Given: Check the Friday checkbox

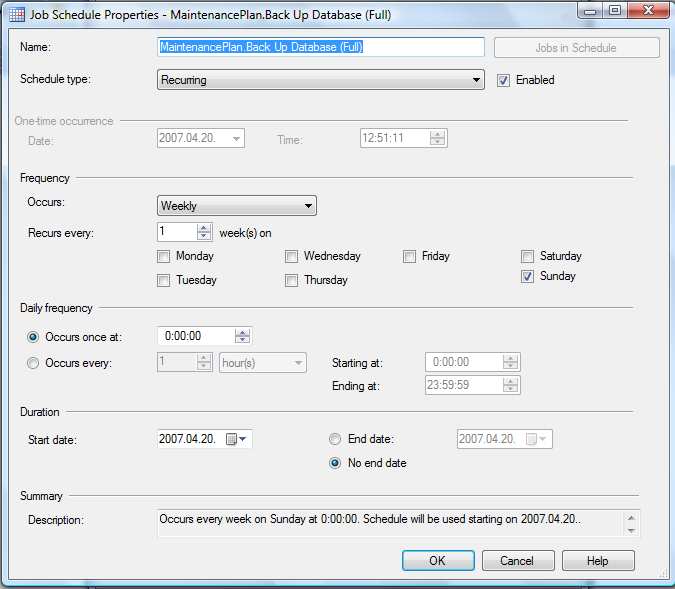Looking at the screenshot, I should [409, 257].
